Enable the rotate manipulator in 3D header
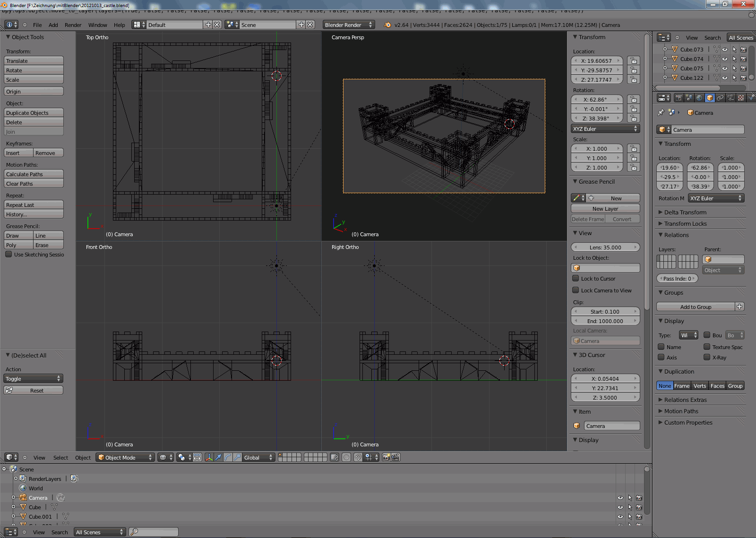 point(228,457)
